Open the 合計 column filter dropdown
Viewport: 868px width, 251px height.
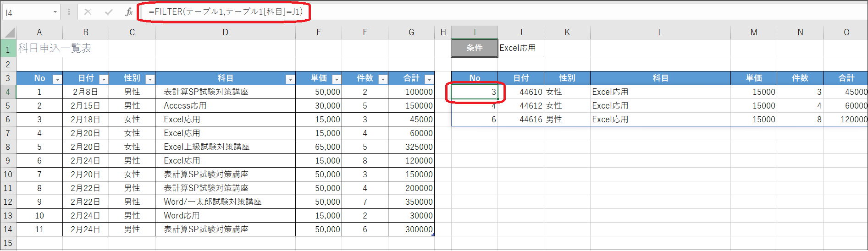click(429, 79)
